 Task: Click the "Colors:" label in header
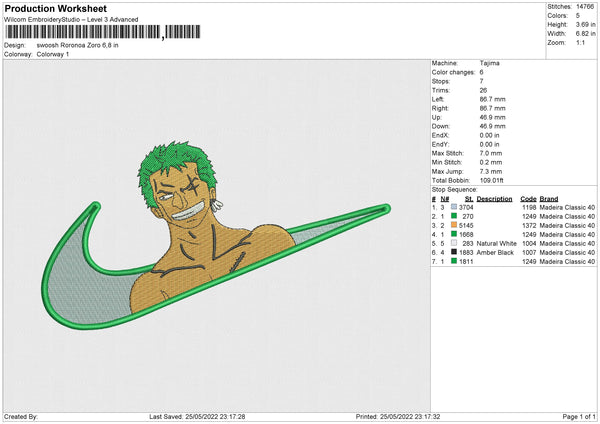click(558, 16)
